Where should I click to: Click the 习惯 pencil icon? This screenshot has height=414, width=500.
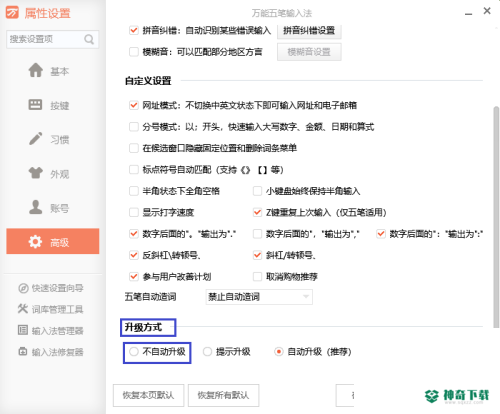point(36,139)
